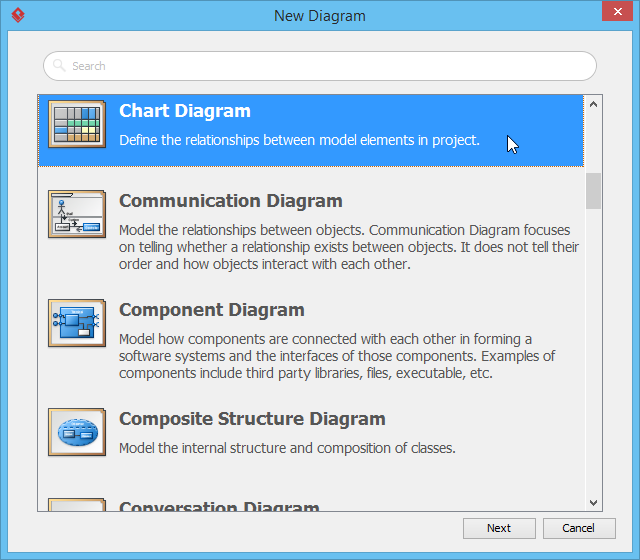Viewport: 640px width, 560px height.
Task: Click 'Model the relationships between objects' description
Action: click(349, 247)
